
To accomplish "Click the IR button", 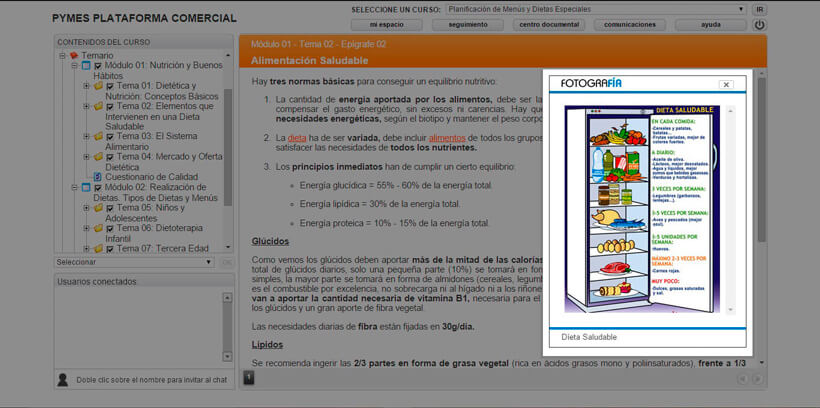I will [759, 9].
